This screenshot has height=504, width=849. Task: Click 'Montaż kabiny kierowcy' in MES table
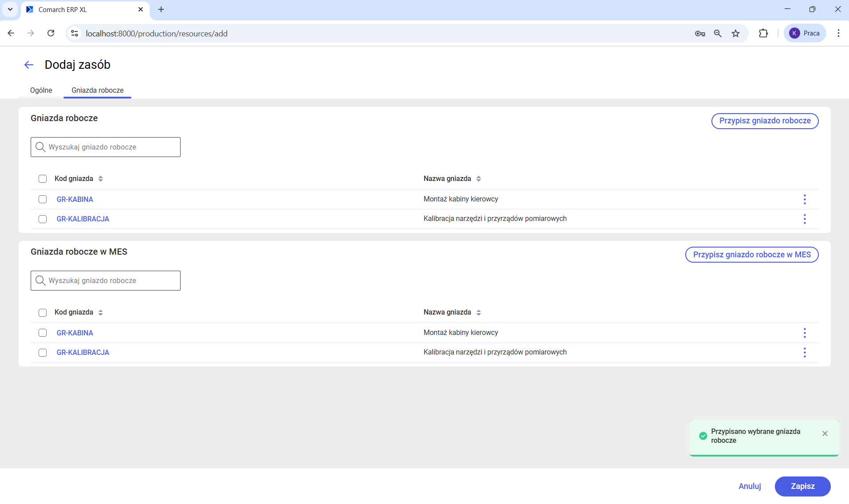pyautogui.click(x=461, y=332)
